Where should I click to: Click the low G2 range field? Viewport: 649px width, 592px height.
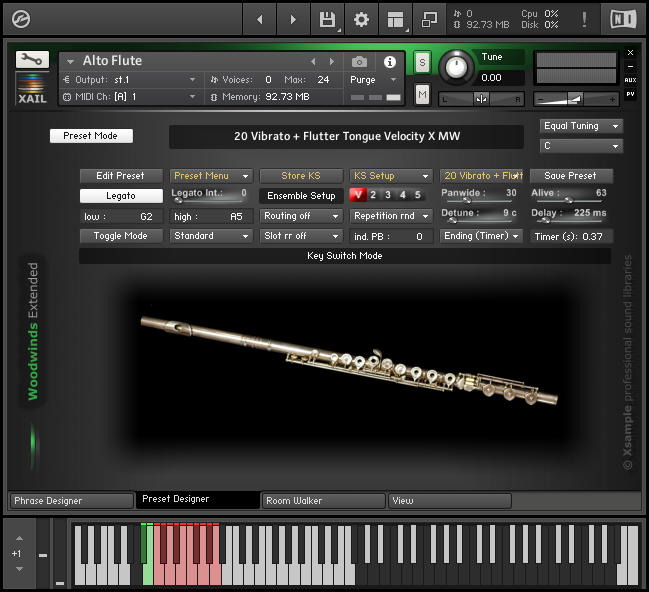[x=121, y=216]
